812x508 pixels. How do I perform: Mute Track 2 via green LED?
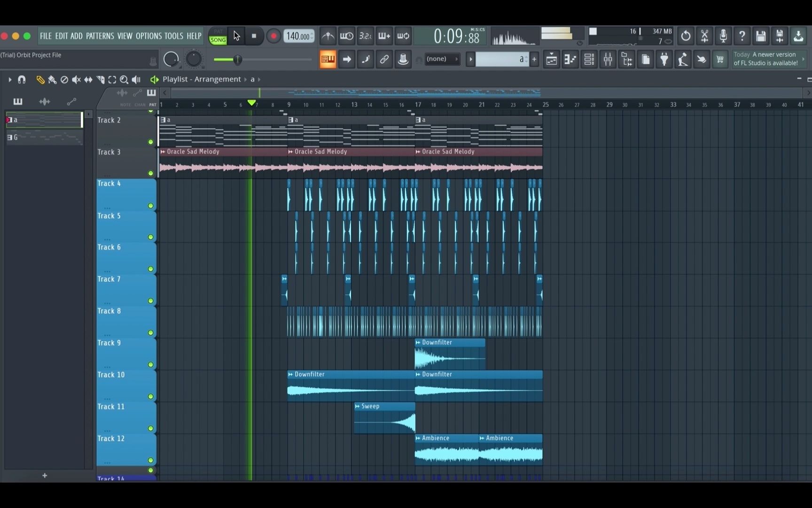[x=150, y=142]
